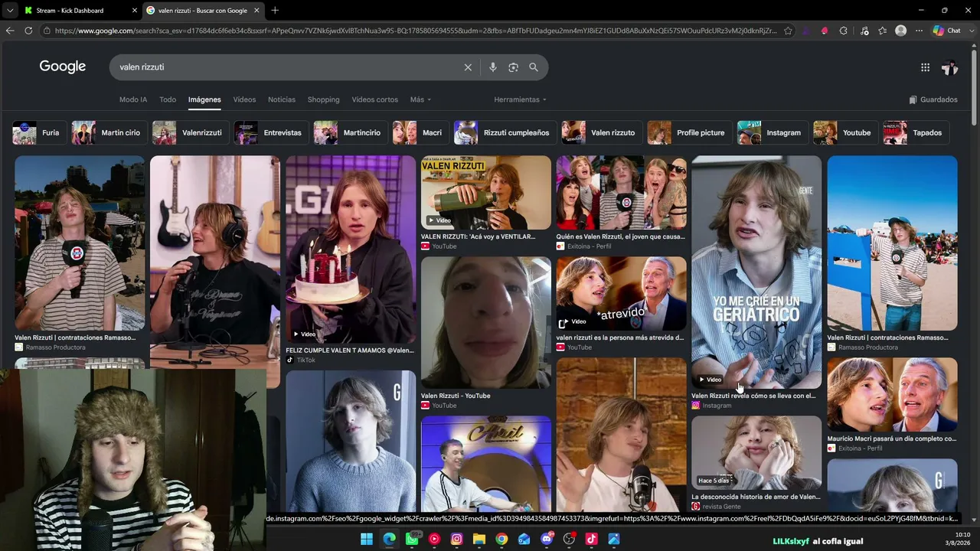Open the Copilot Chat button
Screen dimensions: 980x551
coord(946,31)
